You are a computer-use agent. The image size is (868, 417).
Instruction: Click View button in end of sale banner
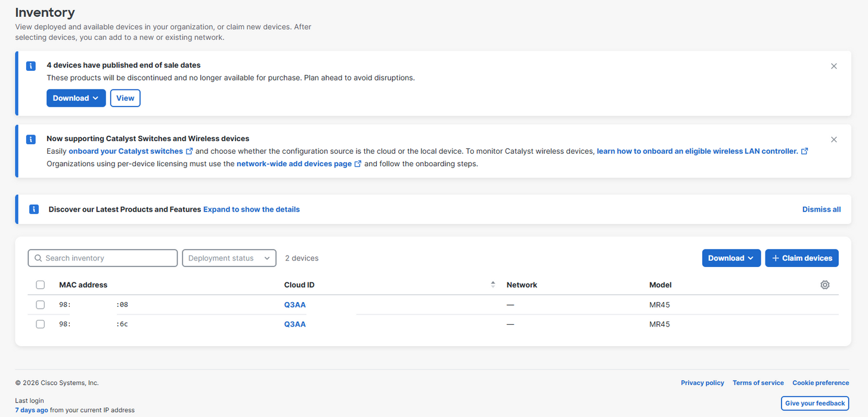pyautogui.click(x=125, y=98)
